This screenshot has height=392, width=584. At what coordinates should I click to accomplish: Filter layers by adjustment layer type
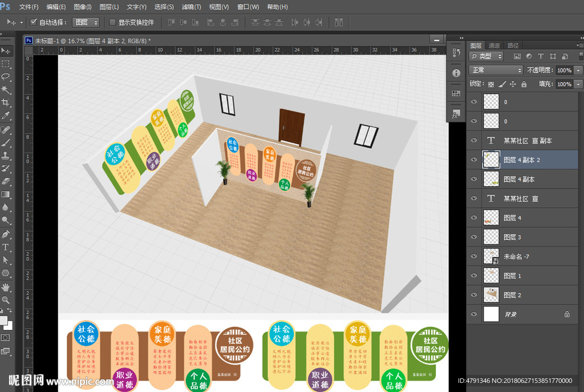tap(529, 56)
